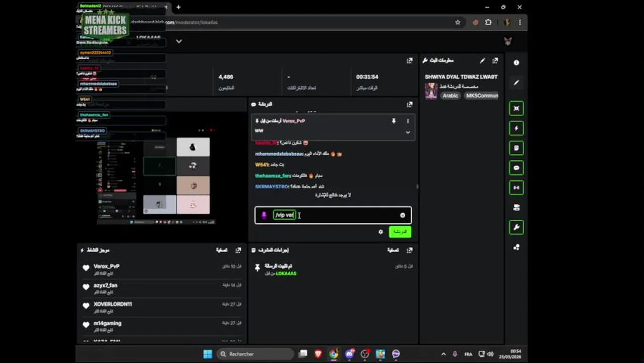Open Discord from taskbar

coord(349,354)
